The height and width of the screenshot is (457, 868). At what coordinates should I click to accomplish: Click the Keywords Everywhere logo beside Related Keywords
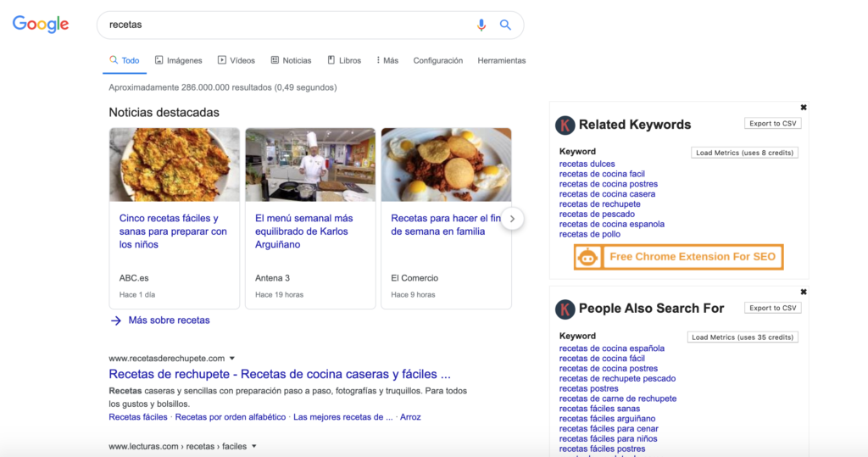click(x=565, y=125)
